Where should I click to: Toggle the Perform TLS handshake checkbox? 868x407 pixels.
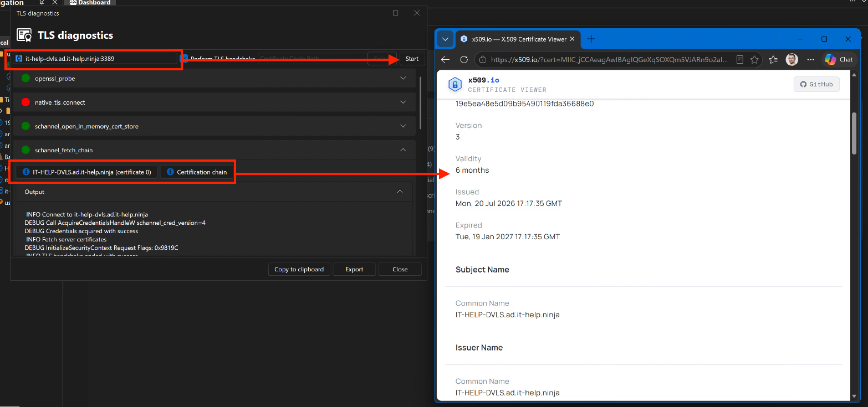tap(186, 58)
